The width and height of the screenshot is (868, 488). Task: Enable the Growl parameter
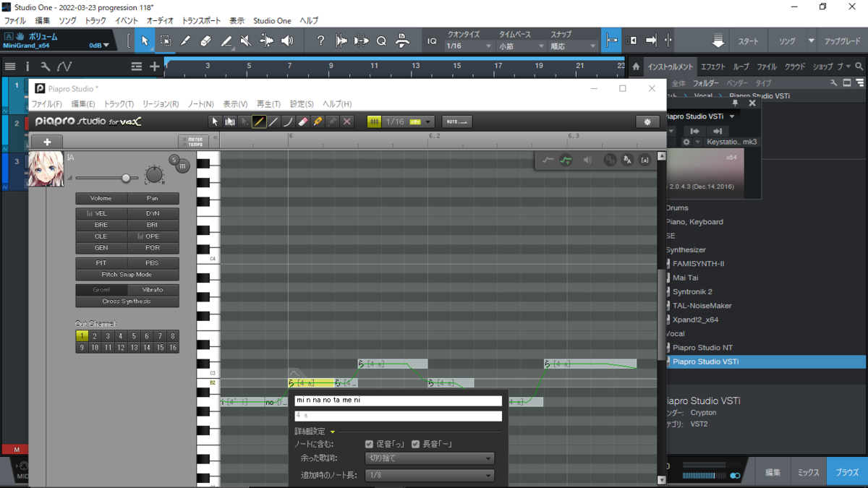(101, 290)
